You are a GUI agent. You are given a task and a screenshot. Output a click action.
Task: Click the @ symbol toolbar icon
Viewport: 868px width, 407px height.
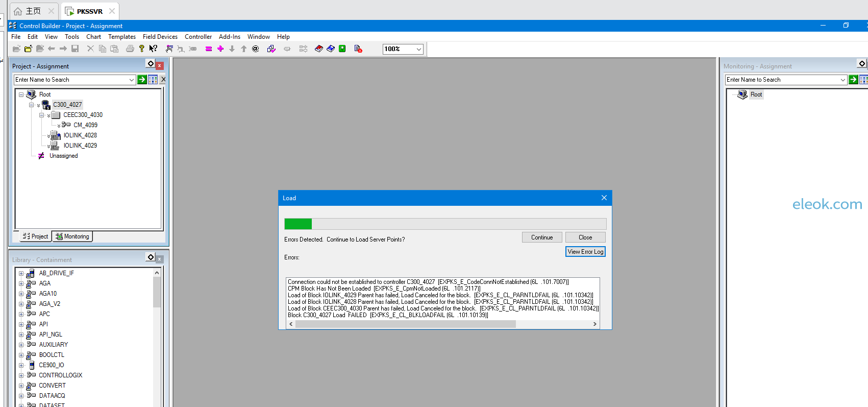tap(256, 49)
